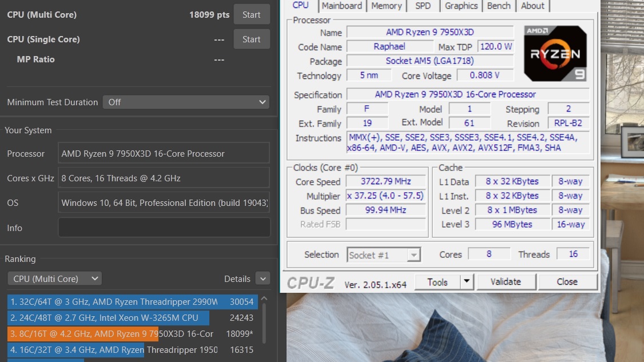Click the OS field in Your System
This screenshot has height=362, width=644.
[x=164, y=202]
